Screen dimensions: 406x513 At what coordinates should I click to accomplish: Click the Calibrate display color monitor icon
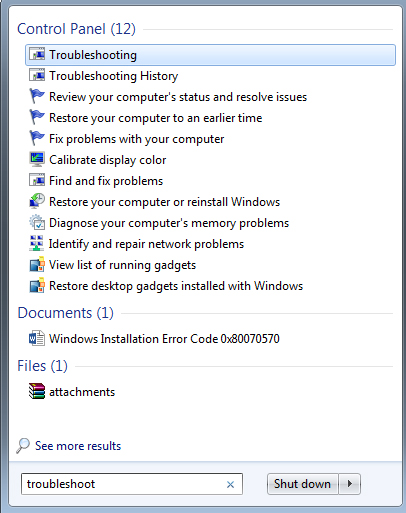coord(37,159)
